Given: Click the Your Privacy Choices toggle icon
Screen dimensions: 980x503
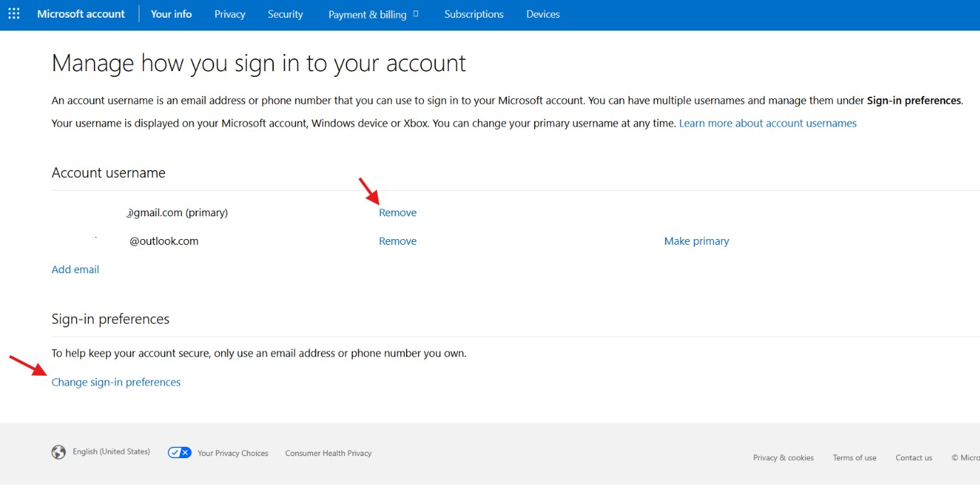Looking at the screenshot, I should coord(180,452).
